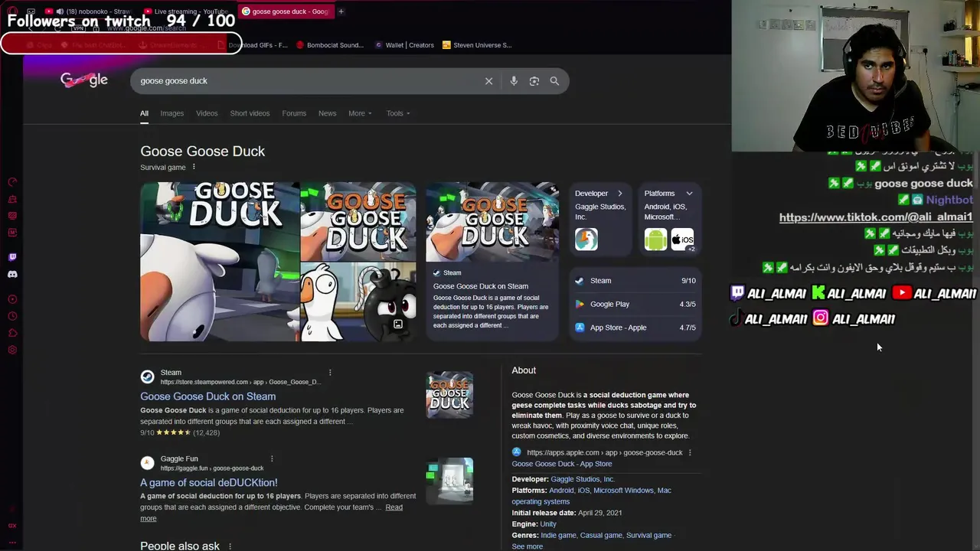Open Bombociat Sound bookmark
This screenshot has width=980, height=551.
coord(328,45)
